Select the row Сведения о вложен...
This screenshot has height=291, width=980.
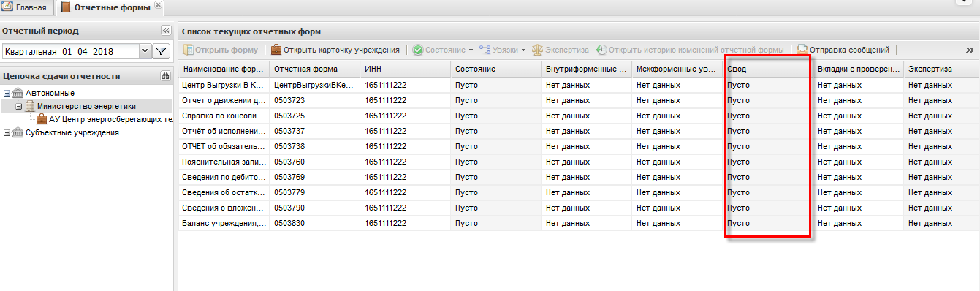579,208
